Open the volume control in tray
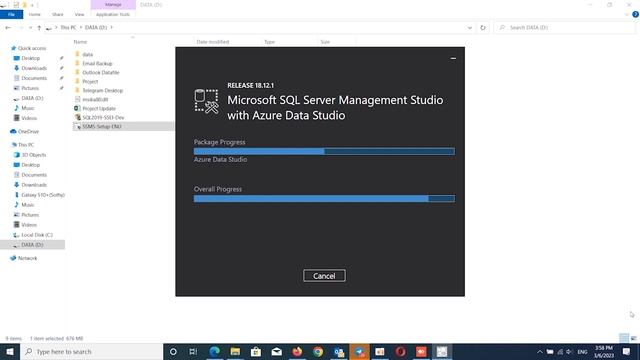640x360 pixels. [x=569, y=351]
